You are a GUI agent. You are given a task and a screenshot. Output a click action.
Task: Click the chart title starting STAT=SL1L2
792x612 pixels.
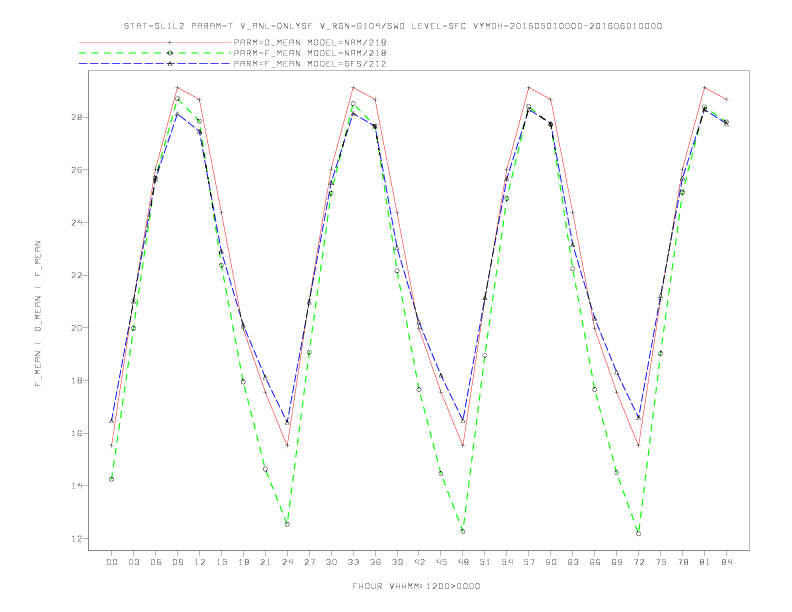(393, 26)
